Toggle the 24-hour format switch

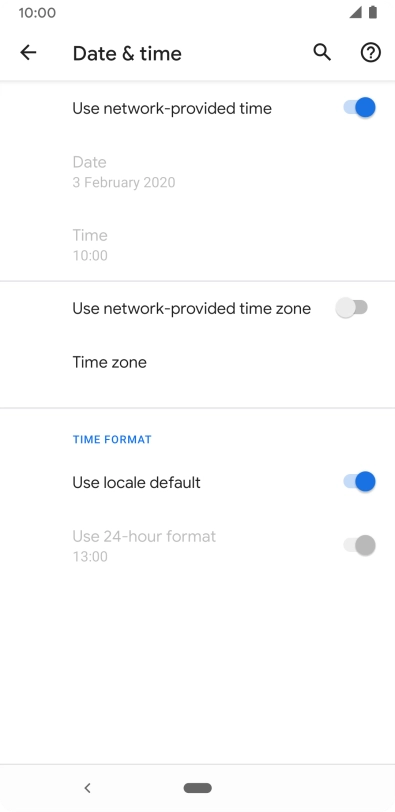tap(359, 545)
